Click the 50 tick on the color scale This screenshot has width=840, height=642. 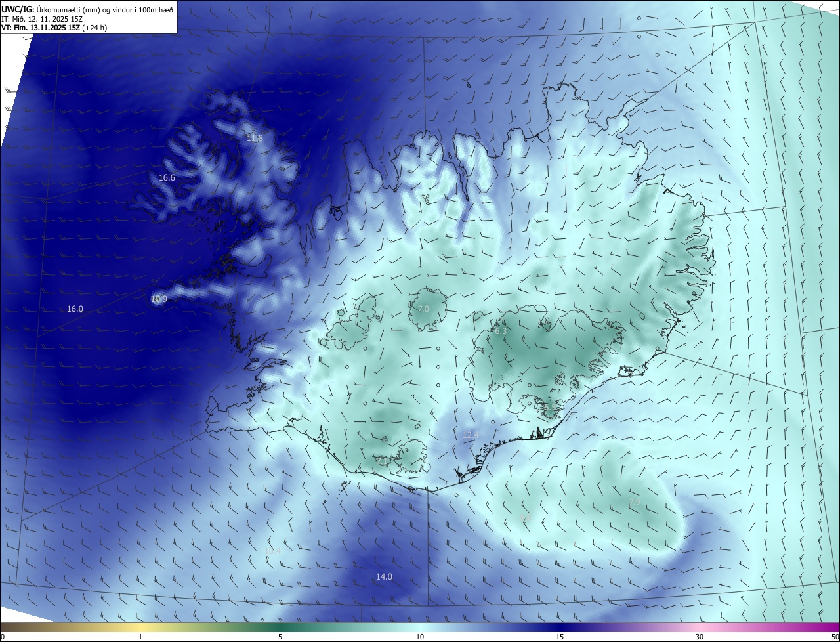pyautogui.click(x=835, y=637)
